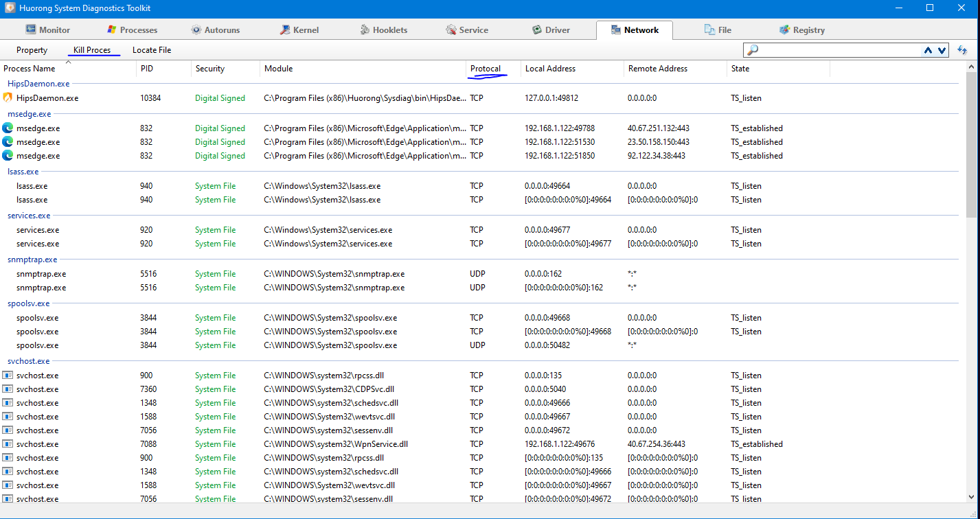The image size is (980, 519).
Task: Sort by the Process Name column header
Action: (30, 69)
